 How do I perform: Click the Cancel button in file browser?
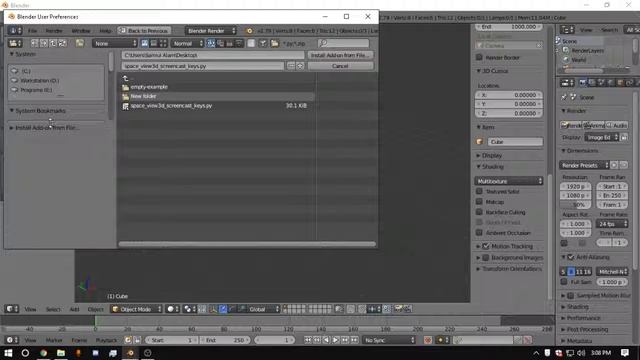tap(340, 66)
